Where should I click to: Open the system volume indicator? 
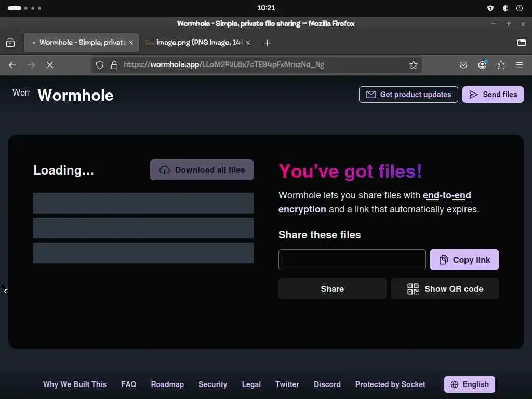[505, 8]
